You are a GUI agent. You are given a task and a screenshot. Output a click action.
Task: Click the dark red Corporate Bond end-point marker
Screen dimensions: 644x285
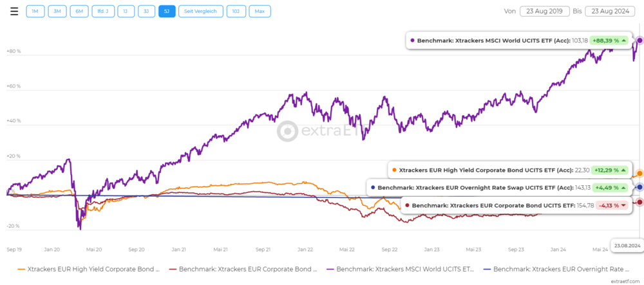(x=639, y=202)
